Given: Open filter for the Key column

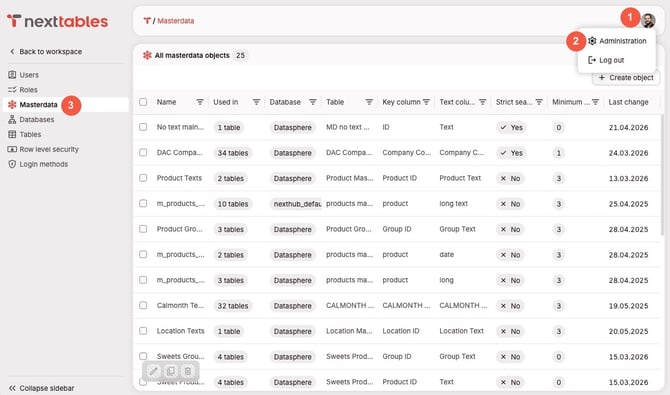Looking at the screenshot, I should click(426, 102).
